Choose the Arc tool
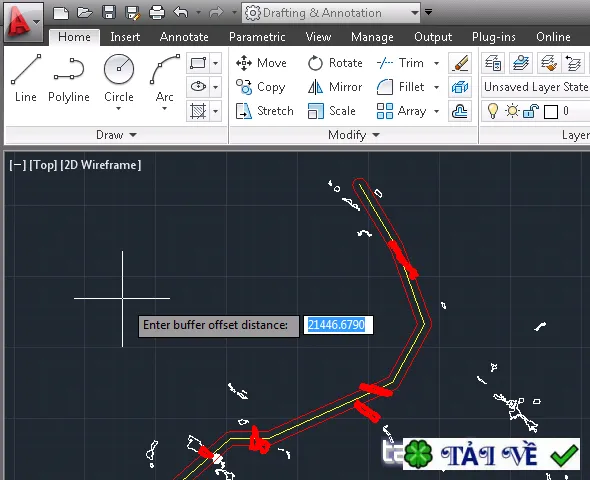Image resolution: width=590 pixels, height=480 pixels. click(x=164, y=82)
